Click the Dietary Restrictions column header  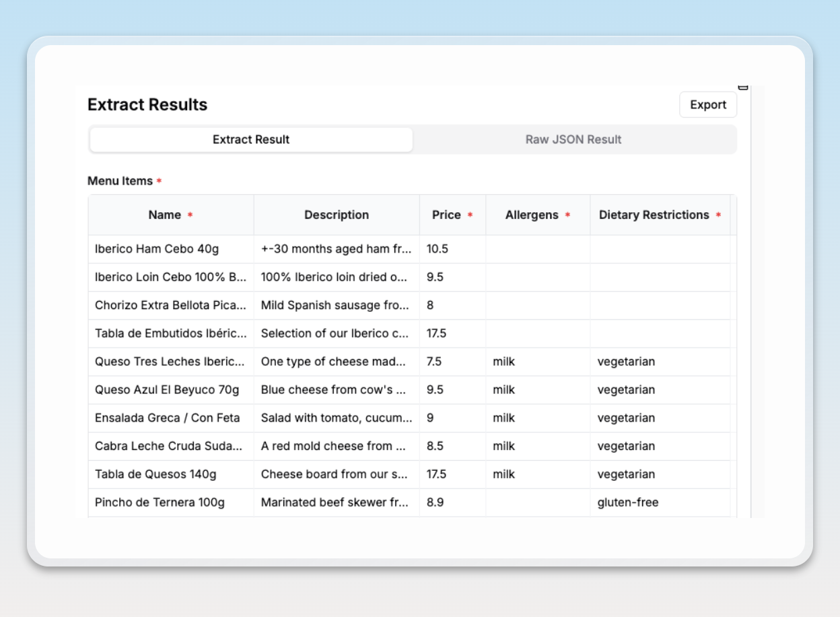(654, 215)
